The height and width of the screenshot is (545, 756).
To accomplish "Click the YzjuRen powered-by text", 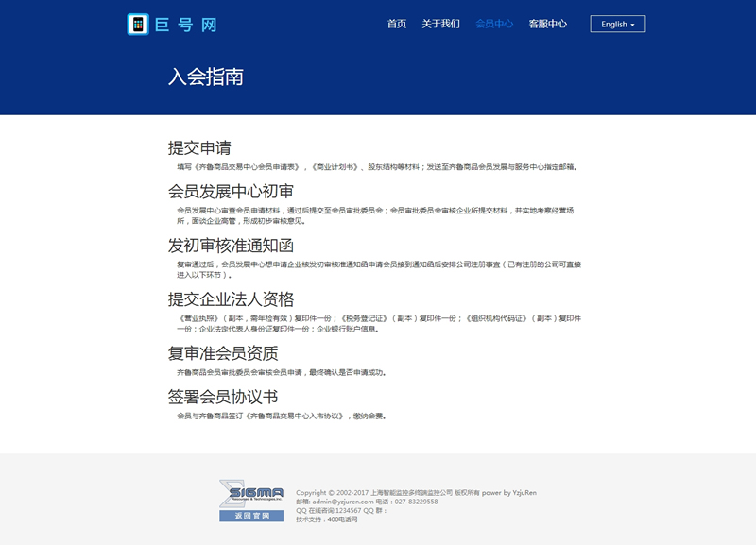I will [x=520, y=492].
